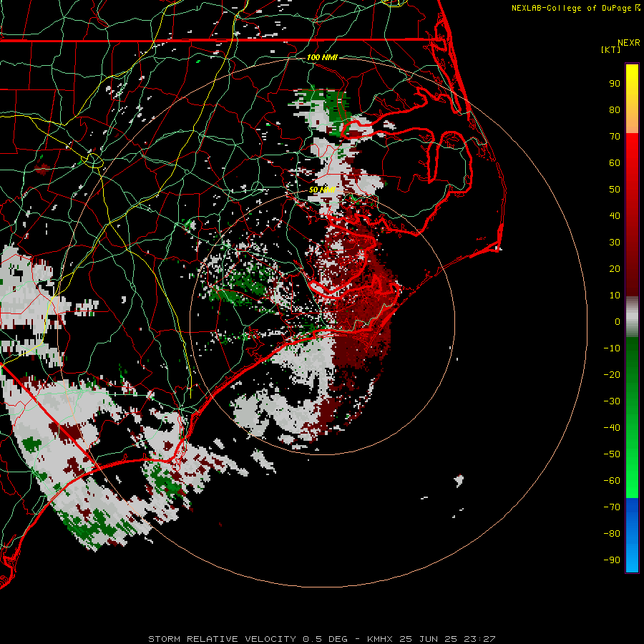The width and height of the screenshot is (644, 644).
Task: Click the 70 value on the velocity scale
Action: [615, 137]
